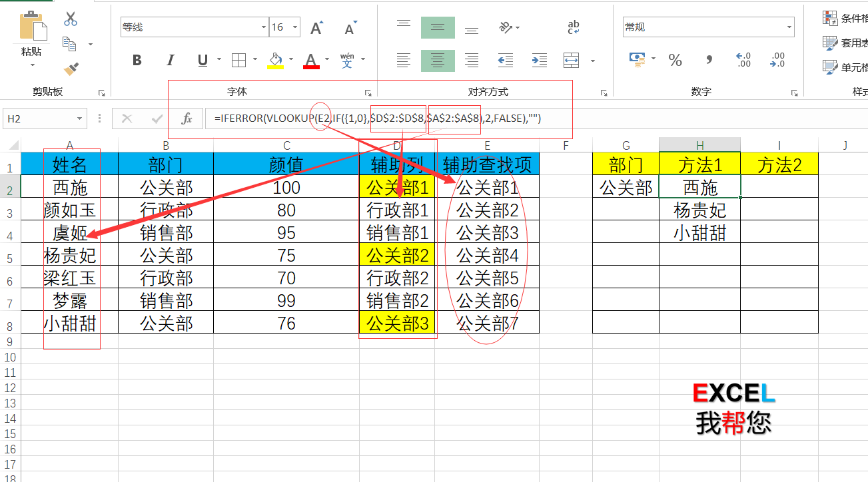Viewport: 868px width, 482px height.
Task: Click the formula bar cancel X
Action: coord(127,119)
